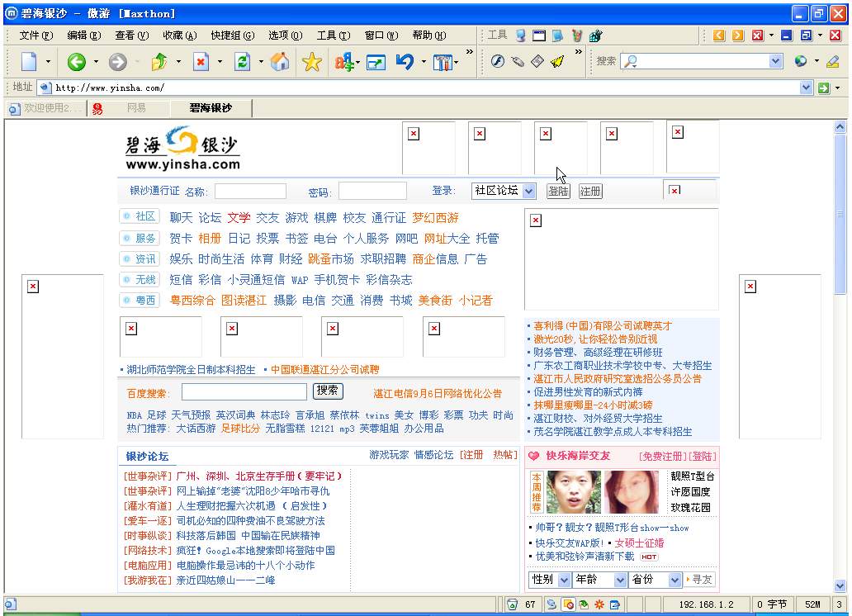Open the 年龄 dropdown
852x616 pixels.
(621, 580)
